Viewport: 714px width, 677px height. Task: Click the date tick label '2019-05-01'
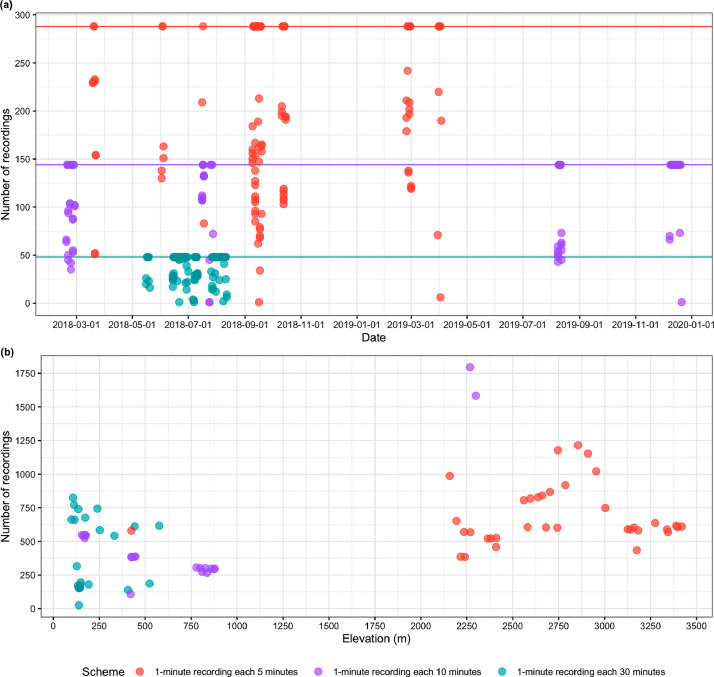467,325
